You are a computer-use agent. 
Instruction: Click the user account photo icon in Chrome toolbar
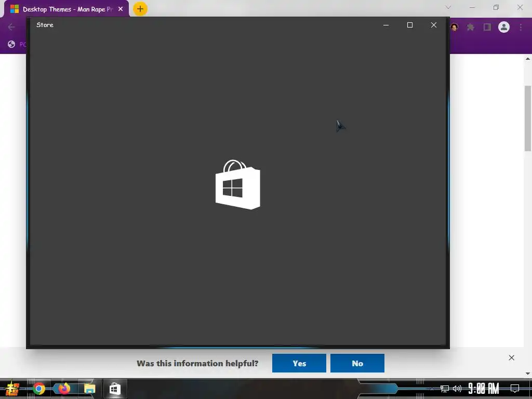point(454,27)
